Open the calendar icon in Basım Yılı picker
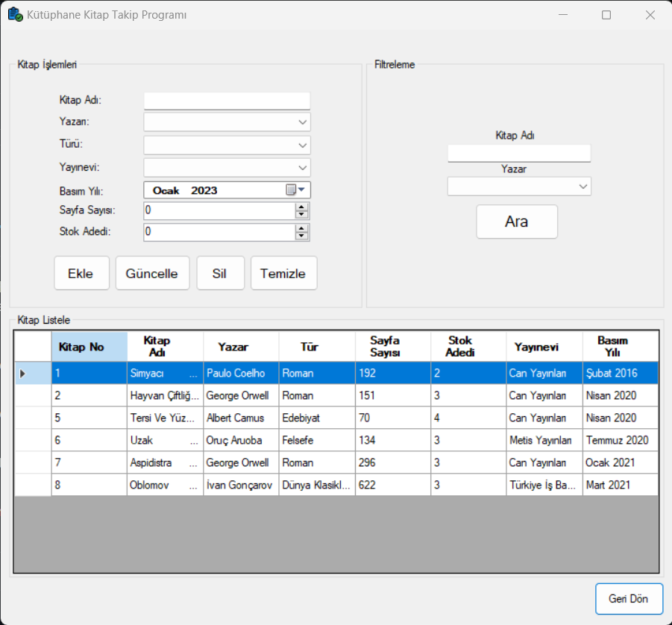This screenshot has height=625, width=672. [x=291, y=190]
